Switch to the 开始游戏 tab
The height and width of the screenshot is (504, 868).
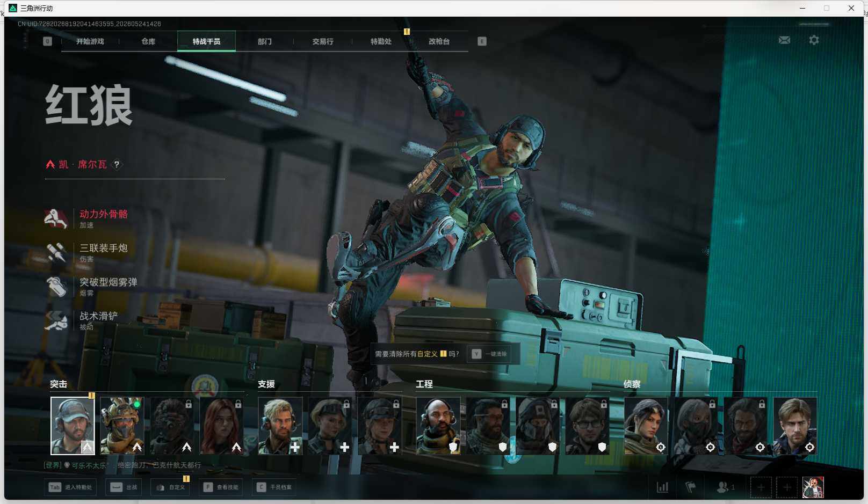coord(90,41)
